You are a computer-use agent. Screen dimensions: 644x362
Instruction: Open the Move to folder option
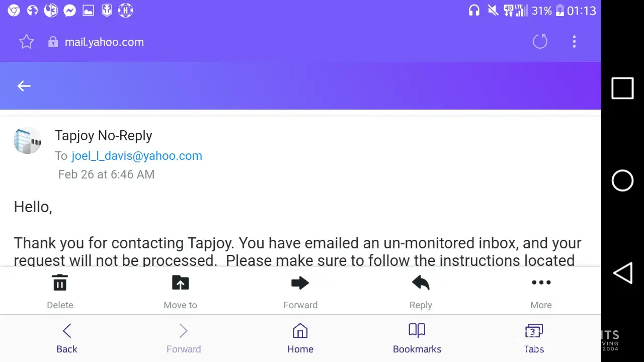(x=180, y=291)
